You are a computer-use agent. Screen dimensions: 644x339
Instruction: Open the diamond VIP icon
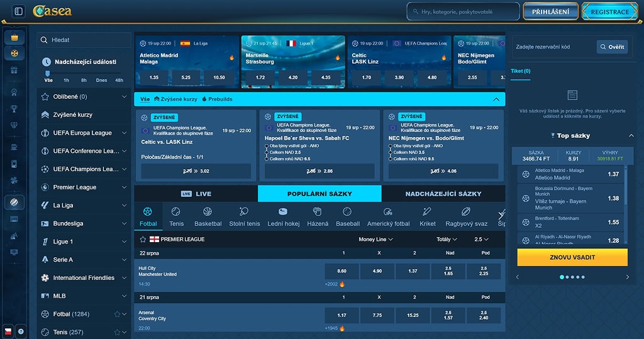tap(14, 125)
